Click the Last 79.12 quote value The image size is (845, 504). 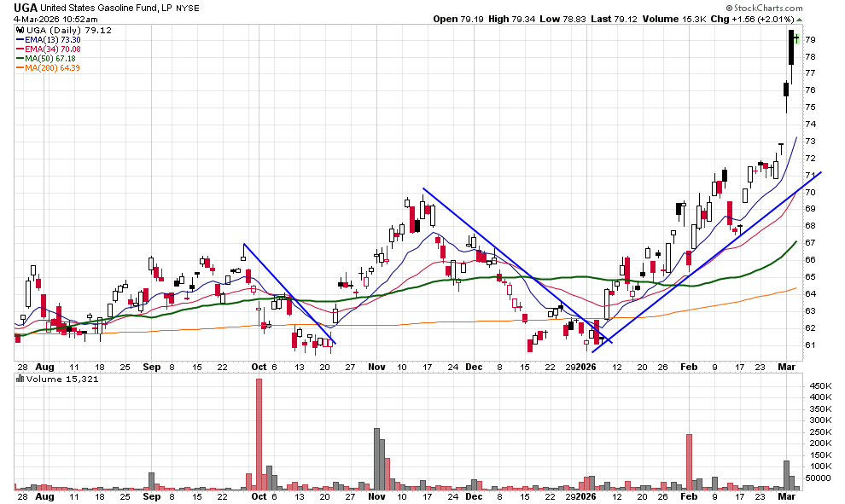[x=614, y=19]
